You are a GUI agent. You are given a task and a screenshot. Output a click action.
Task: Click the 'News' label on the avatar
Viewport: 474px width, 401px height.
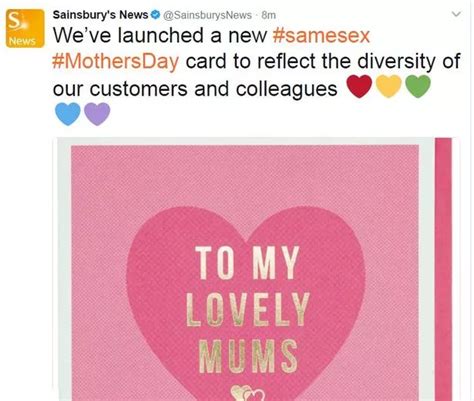[22, 41]
